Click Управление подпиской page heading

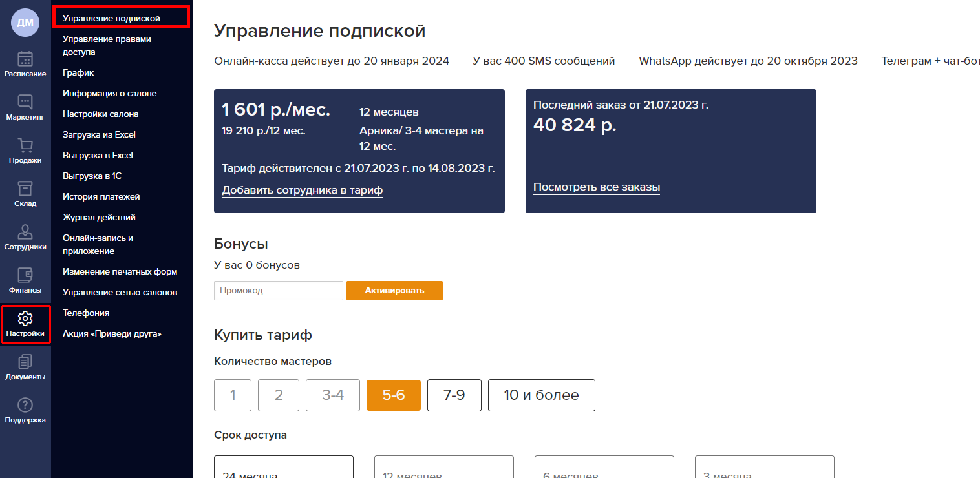(x=319, y=31)
